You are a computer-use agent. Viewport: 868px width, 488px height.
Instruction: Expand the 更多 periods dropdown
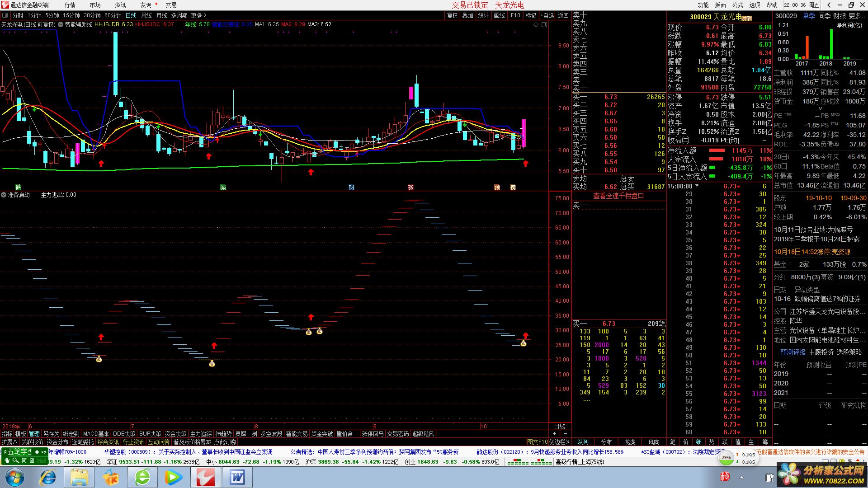pos(198,15)
